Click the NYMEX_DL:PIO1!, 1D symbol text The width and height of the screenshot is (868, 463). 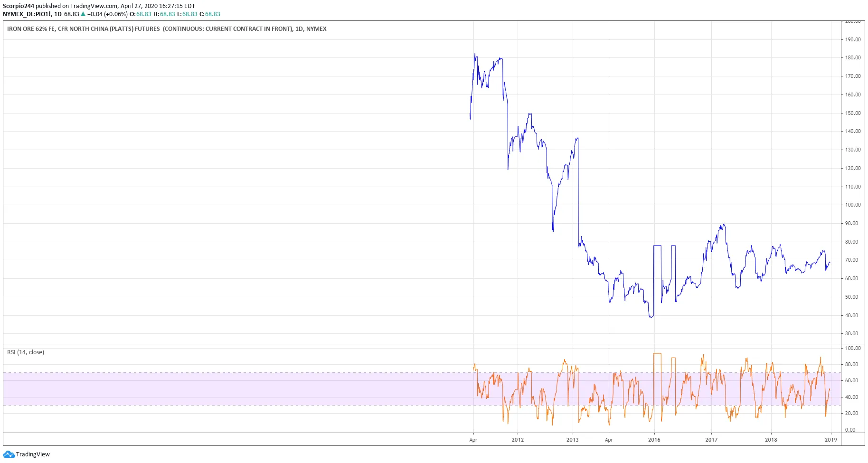tap(32, 14)
